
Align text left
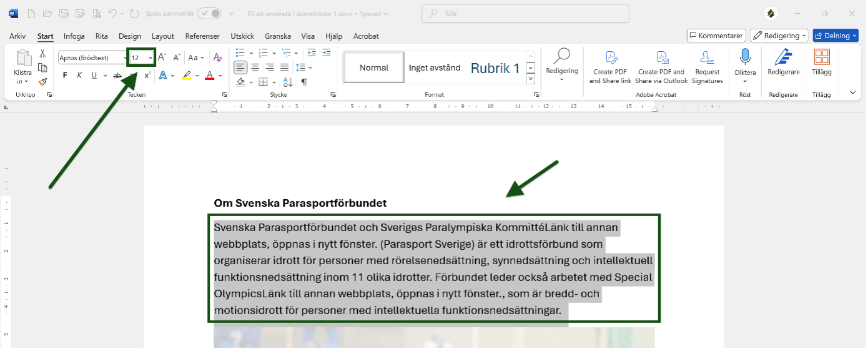point(240,67)
